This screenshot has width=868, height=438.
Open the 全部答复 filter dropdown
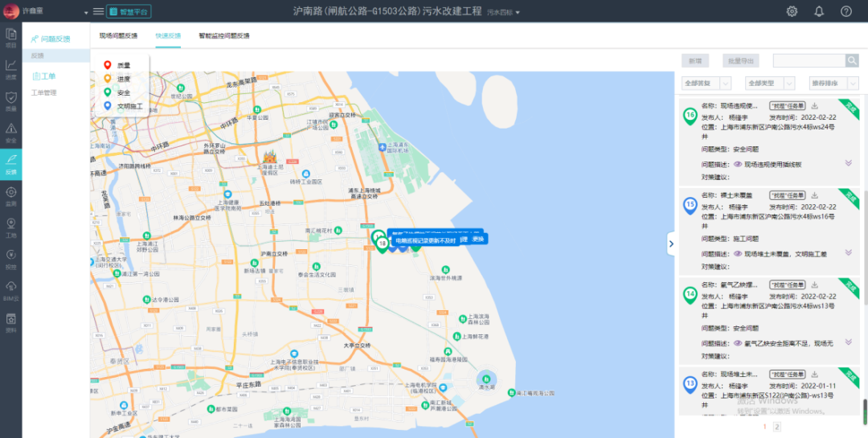706,83
